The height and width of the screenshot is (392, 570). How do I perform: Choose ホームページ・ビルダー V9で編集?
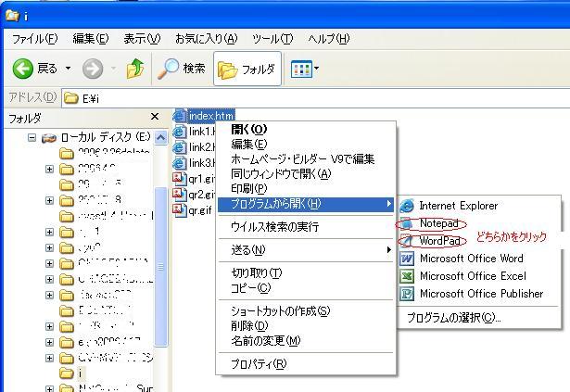306,158
